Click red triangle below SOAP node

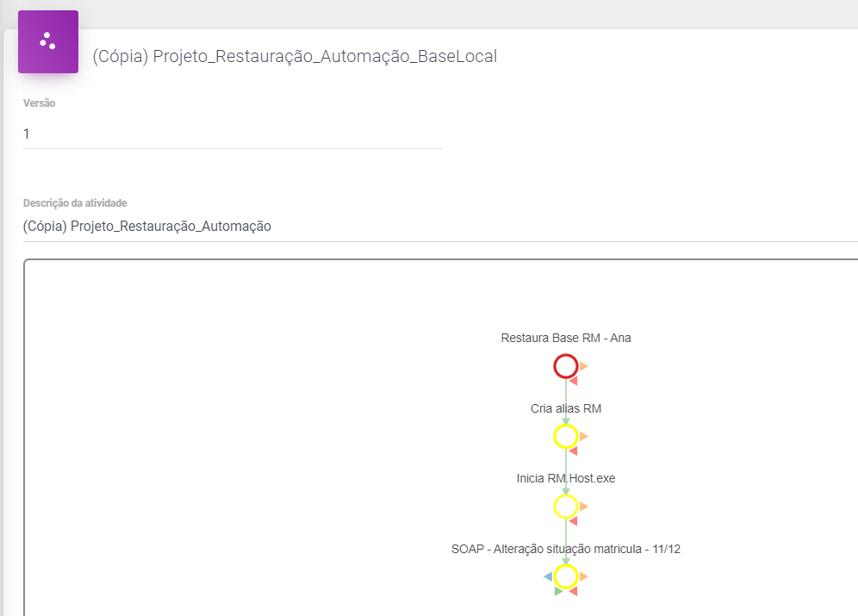pyautogui.click(x=573, y=591)
